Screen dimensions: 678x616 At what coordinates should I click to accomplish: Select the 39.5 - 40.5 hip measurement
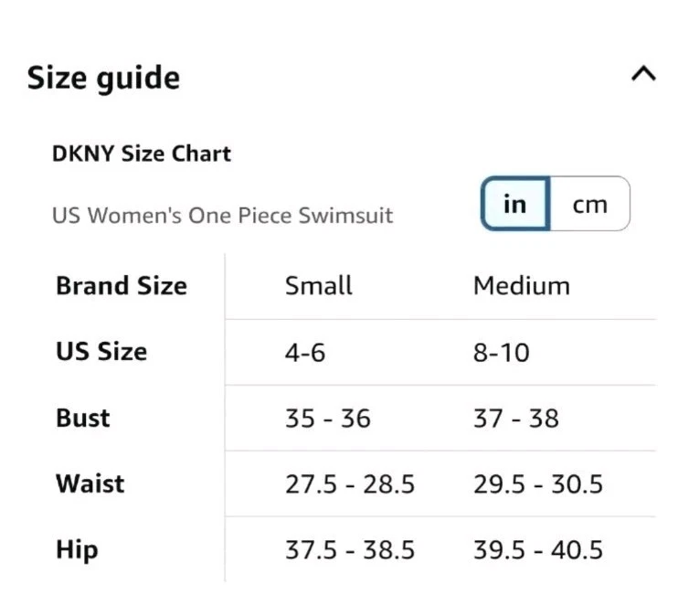(537, 550)
